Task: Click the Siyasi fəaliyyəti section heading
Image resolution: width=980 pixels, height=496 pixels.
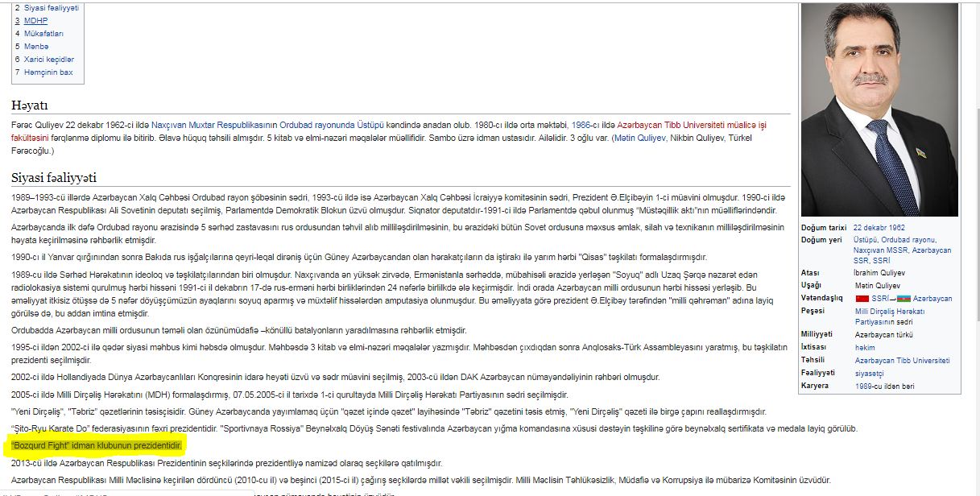Action: [54, 178]
